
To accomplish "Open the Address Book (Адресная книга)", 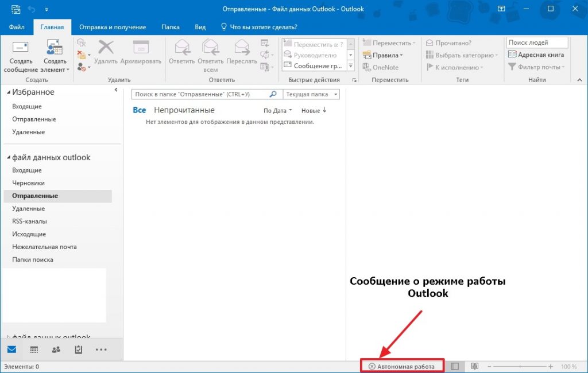I will pyautogui.click(x=536, y=55).
